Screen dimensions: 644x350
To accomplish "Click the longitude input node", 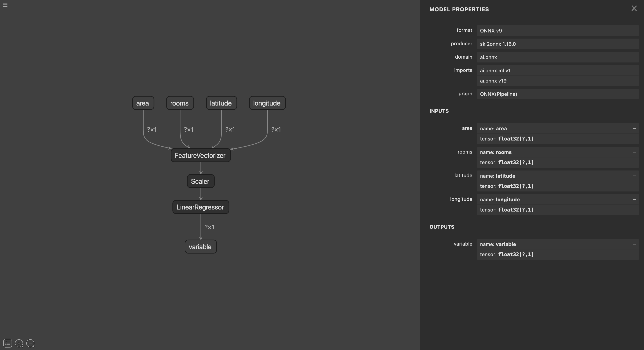I will [x=267, y=103].
